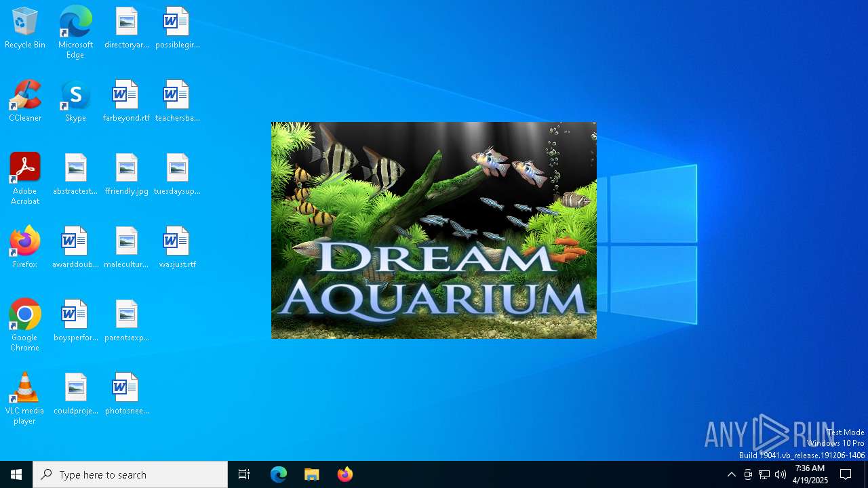Select the couldproje... image file
Viewport: 868px width, 488px height.
click(75, 394)
